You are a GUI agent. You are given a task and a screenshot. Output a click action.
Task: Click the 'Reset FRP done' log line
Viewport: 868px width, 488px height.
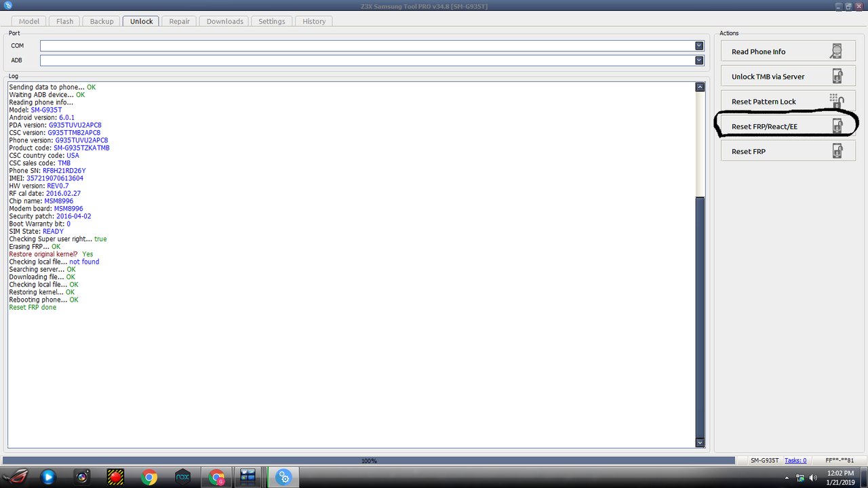[33, 307]
